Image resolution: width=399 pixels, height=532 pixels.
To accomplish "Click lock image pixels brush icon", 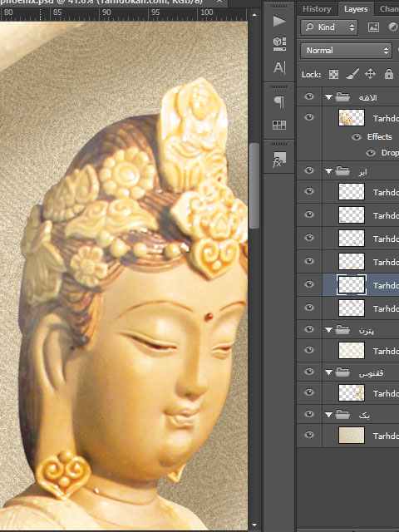I will coord(352,74).
